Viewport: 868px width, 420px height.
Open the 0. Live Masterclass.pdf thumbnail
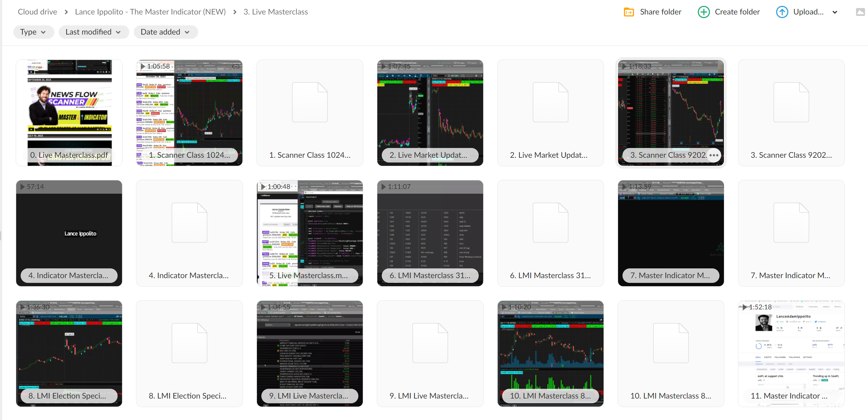(69, 113)
